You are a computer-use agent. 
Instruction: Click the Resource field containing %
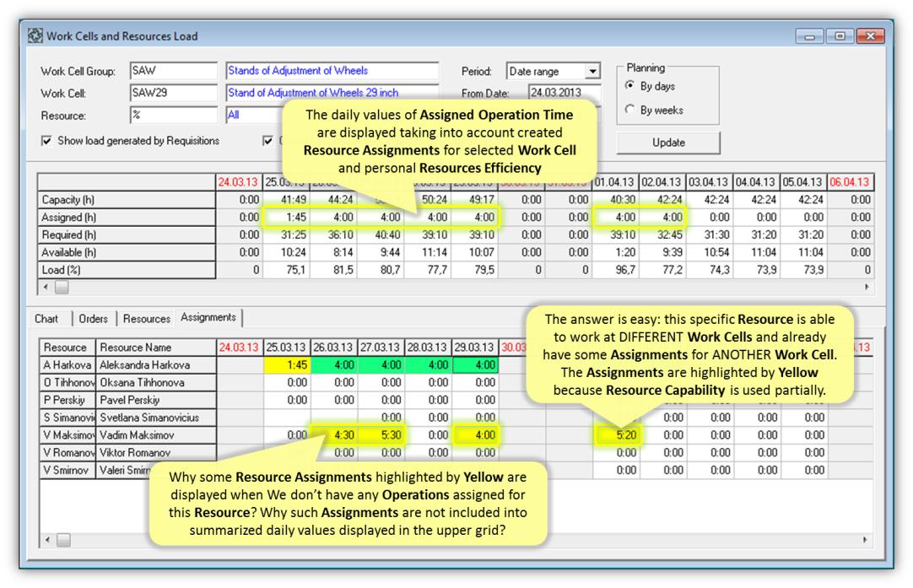(174, 116)
